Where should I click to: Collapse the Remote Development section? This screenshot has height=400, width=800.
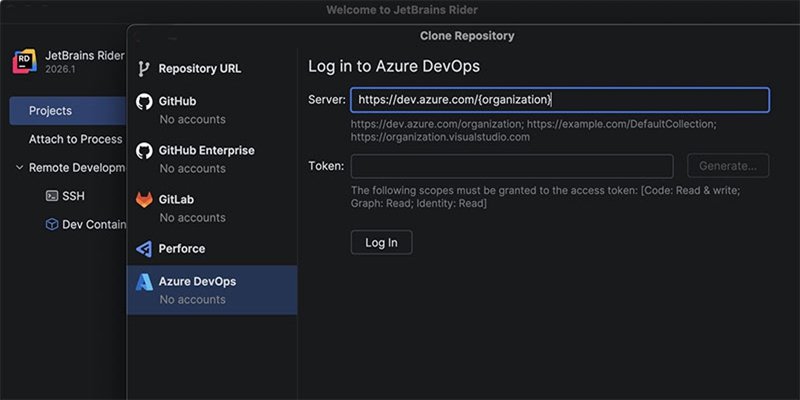click(19, 167)
